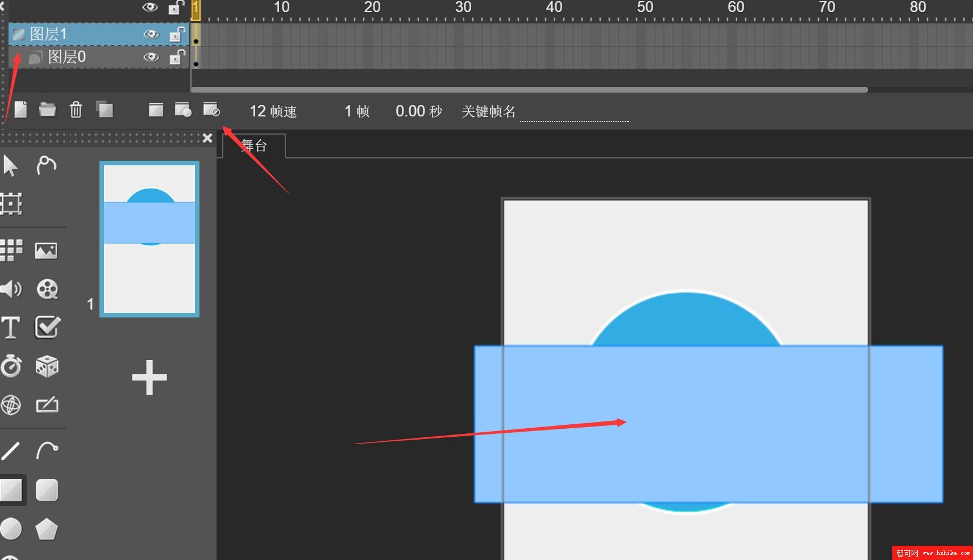Close the tools panel with X
The width and height of the screenshot is (973, 560).
point(207,138)
